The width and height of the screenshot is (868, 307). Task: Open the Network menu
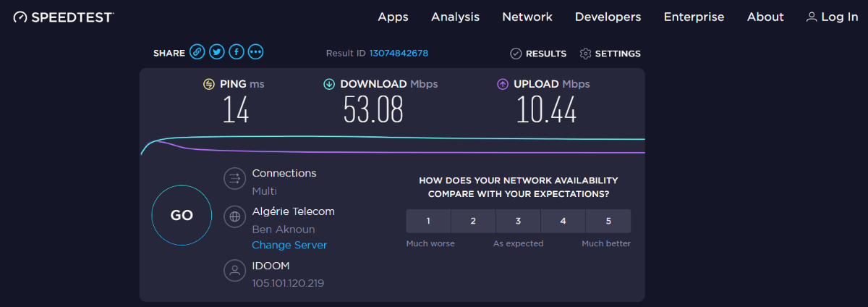527,17
